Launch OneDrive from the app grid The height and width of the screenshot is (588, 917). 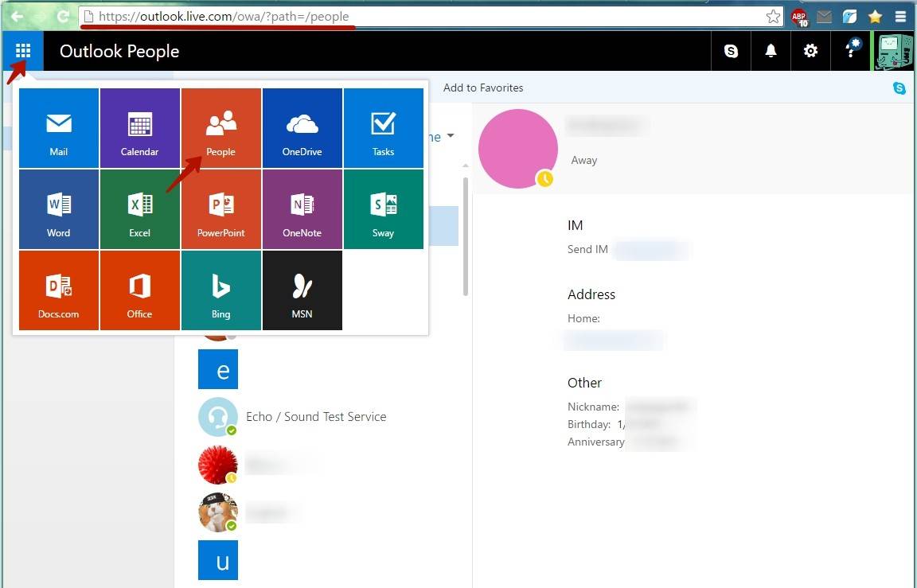pyautogui.click(x=302, y=128)
